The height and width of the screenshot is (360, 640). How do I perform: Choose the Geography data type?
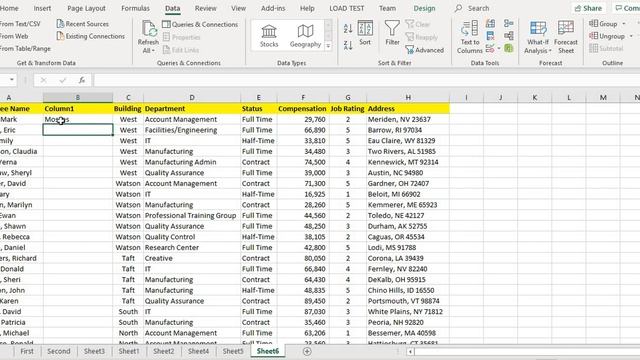305,36
